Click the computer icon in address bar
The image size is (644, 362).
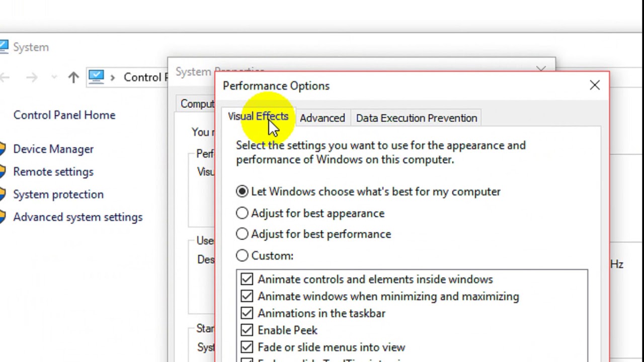point(96,76)
